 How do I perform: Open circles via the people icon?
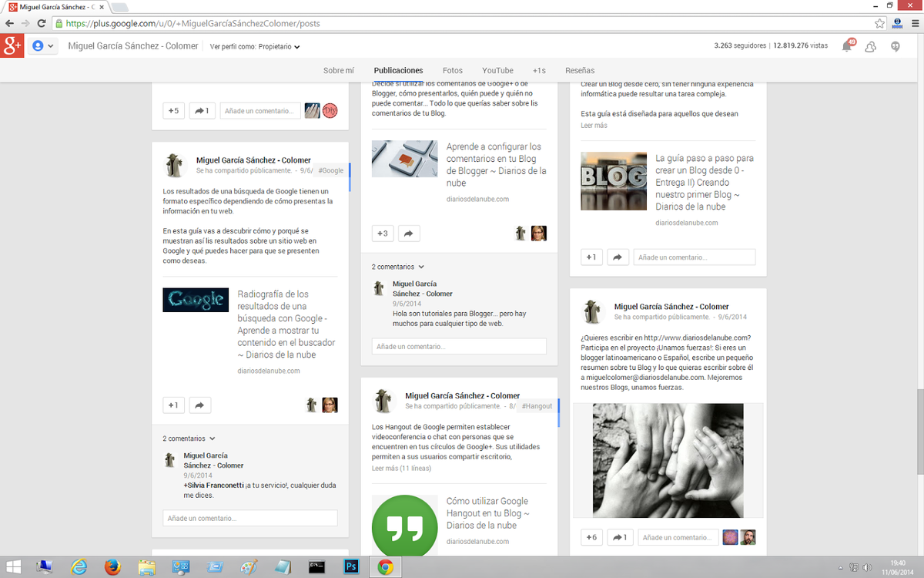pos(870,46)
